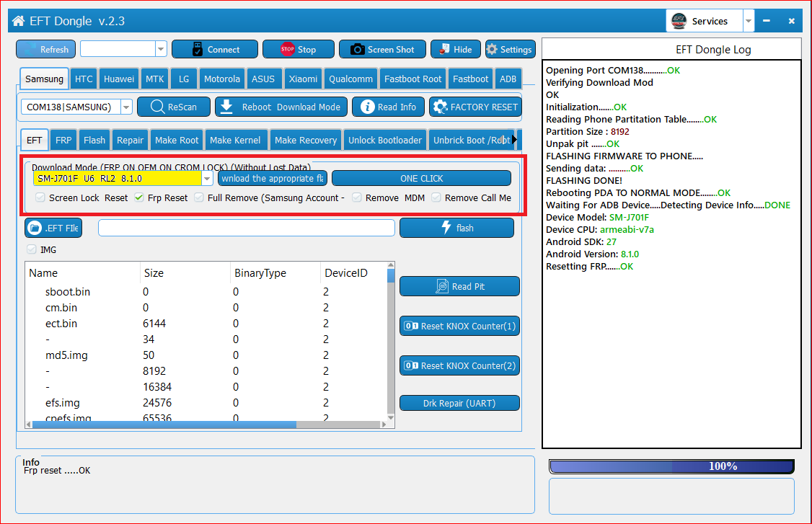Select the Fastboot Root tab
This screenshot has width=812, height=524.
click(412, 79)
